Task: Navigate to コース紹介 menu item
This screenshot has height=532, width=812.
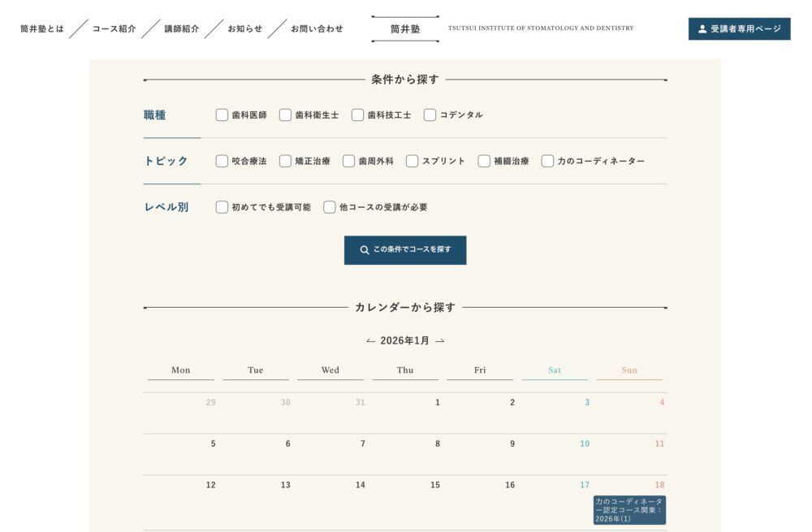Action: point(114,29)
